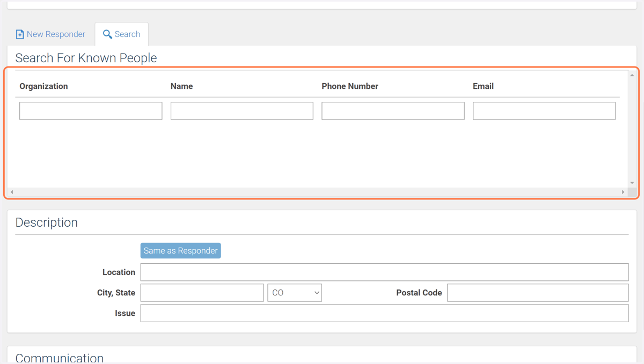The width and height of the screenshot is (644, 364).
Task: Click the Location field label
Action: coord(119,272)
